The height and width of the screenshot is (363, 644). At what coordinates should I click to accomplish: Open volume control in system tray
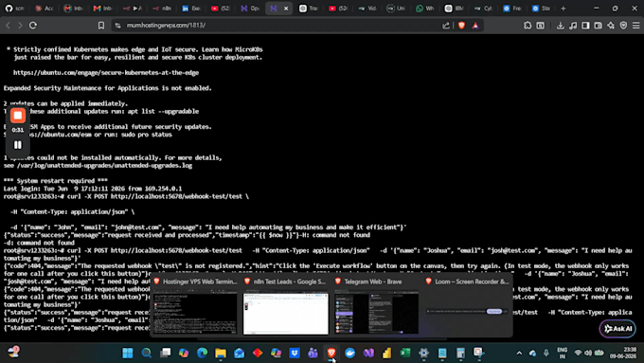(588, 353)
